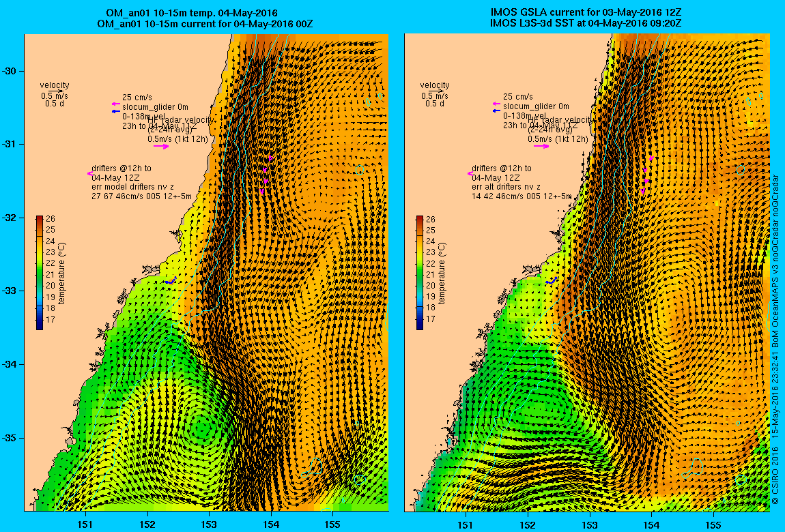Click magenta slocum_glider legend arrow in OM_an01 panel
This screenshot has height=532, width=785.
(116, 104)
